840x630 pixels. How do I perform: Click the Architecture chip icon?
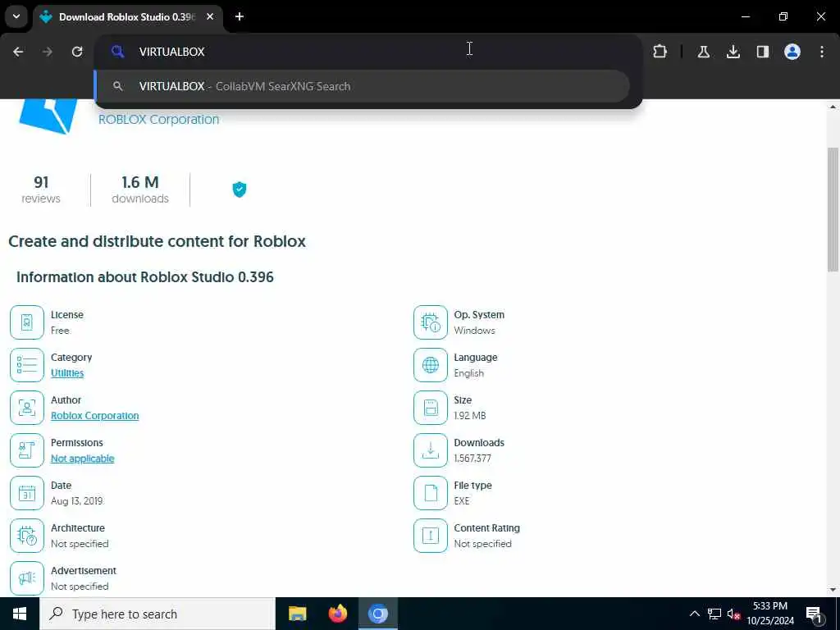[x=27, y=536]
